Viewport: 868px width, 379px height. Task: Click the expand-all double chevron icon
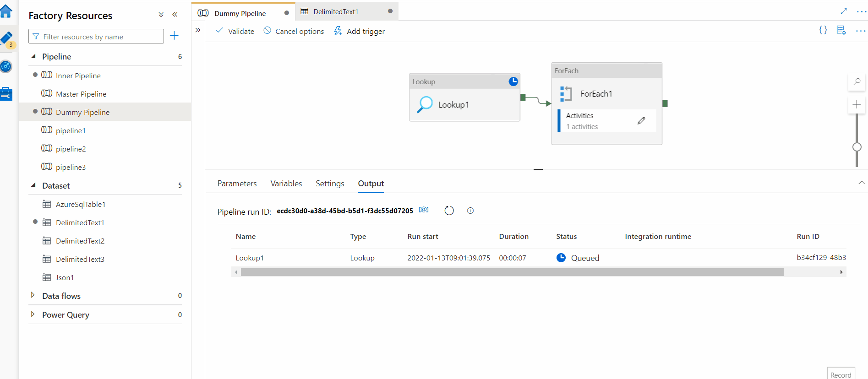point(161,15)
